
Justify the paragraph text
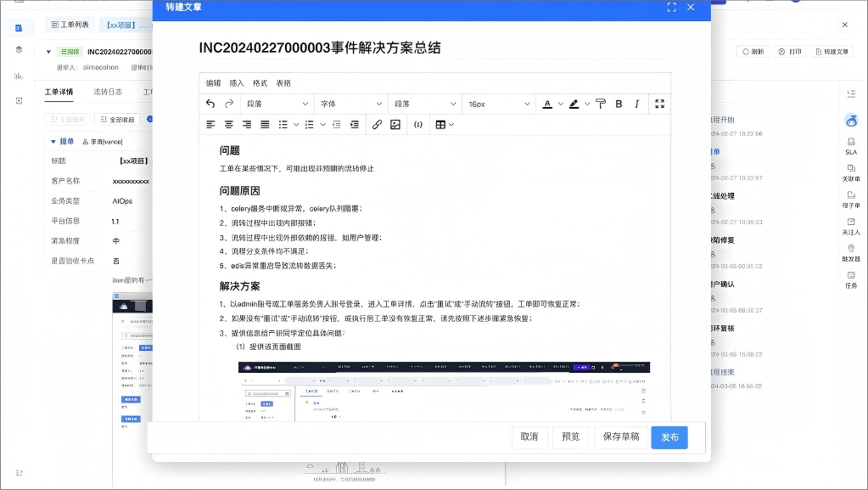(x=266, y=125)
